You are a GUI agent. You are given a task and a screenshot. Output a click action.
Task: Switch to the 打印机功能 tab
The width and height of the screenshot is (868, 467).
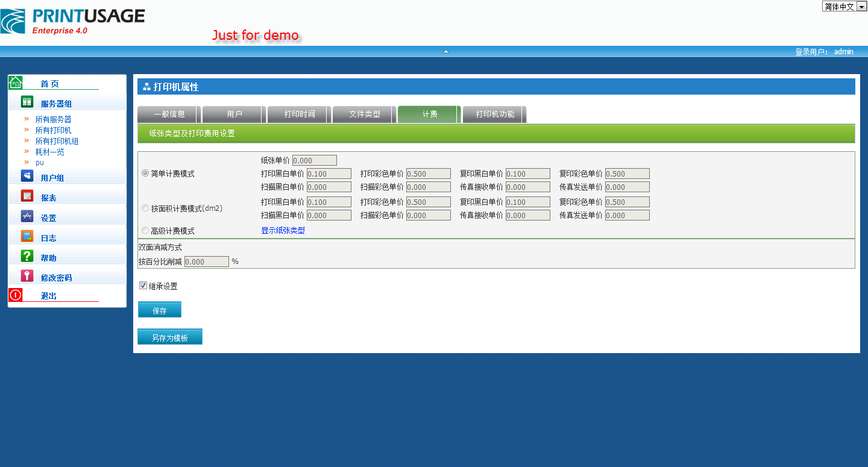pyautogui.click(x=495, y=114)
